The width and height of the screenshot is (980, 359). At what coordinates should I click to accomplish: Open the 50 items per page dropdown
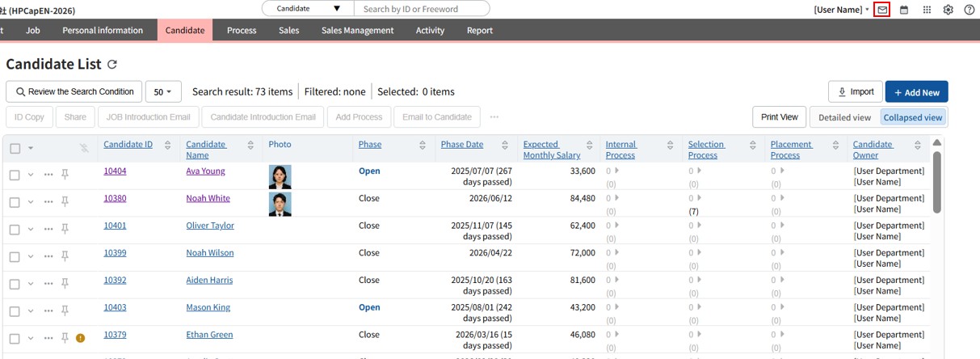[163, 92]
